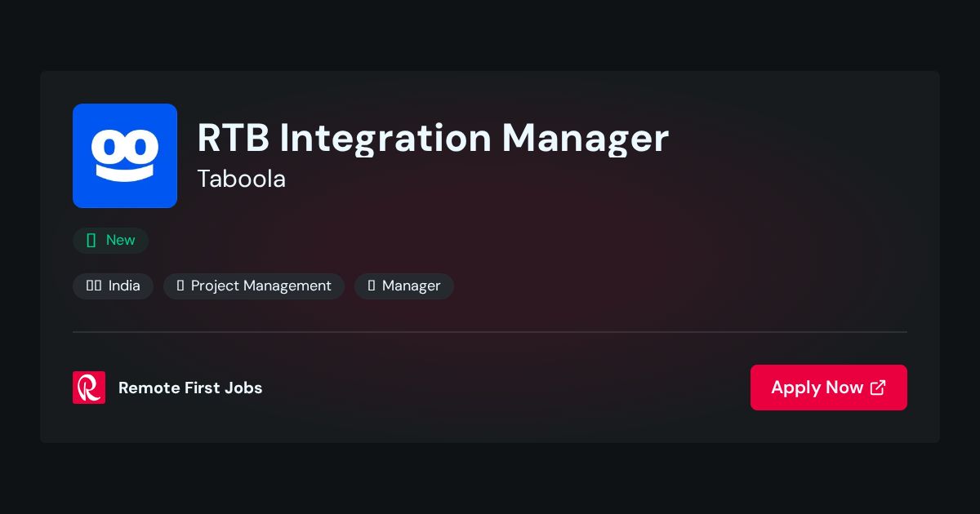Click the blue Taboola company logo
980x514 pixels.
(x=125, y=156)
